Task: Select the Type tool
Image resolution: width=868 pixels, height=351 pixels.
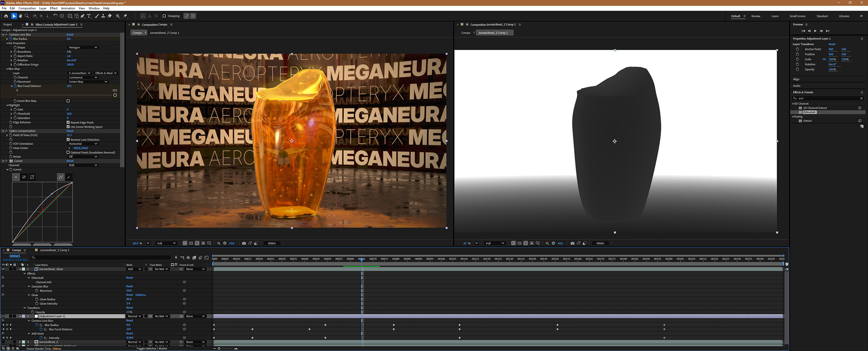Action: 89,16
